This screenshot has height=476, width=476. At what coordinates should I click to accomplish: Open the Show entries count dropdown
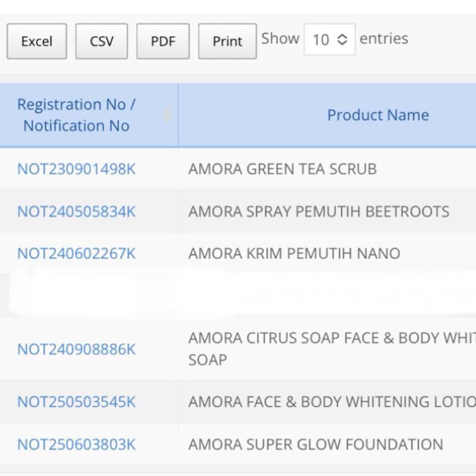tap(329, 39)
